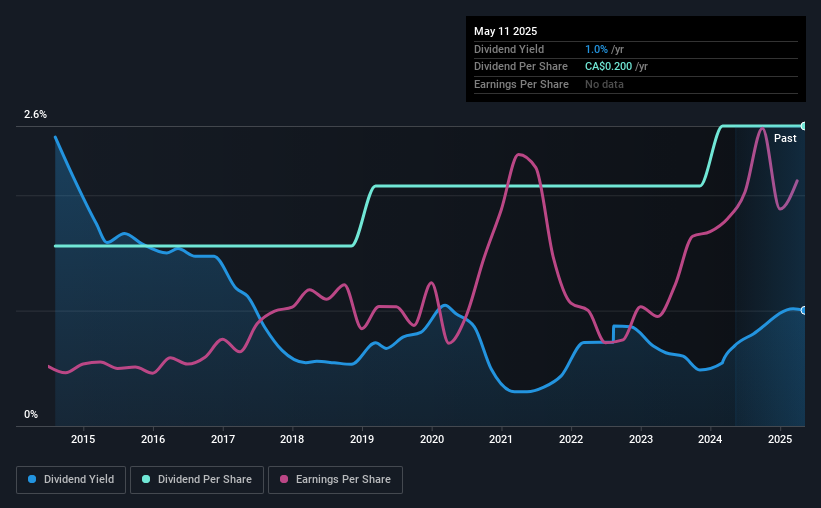The width and height of the screenshot is (821, 508).
Task: Select the 2025 label on the time axis
Action: [x=780, y=439]
